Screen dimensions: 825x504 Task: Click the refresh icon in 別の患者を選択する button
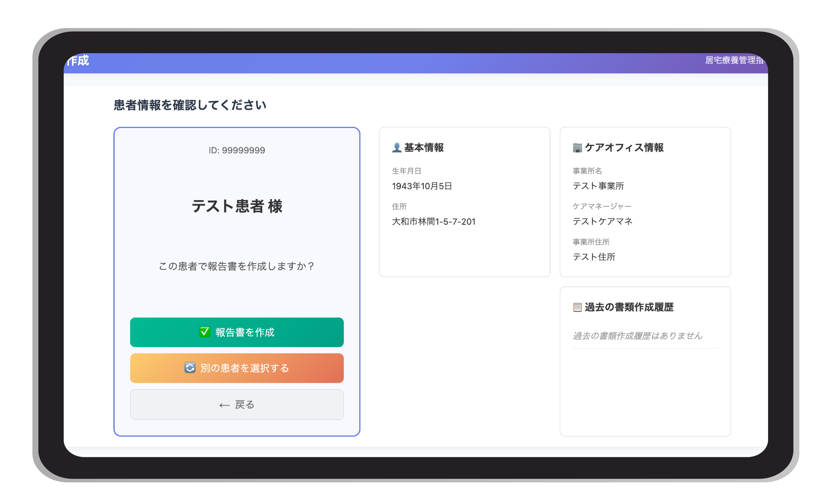(190, 368)
